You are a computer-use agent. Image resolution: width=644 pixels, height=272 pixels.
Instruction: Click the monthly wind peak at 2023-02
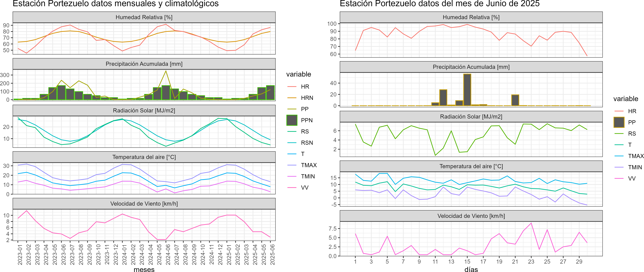click(27, 211)
